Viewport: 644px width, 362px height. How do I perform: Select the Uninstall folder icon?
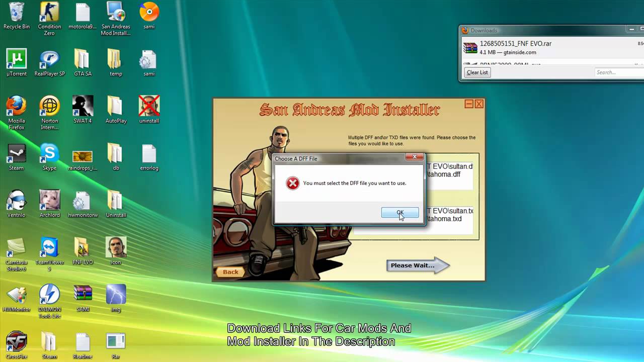tap(116, 204)
